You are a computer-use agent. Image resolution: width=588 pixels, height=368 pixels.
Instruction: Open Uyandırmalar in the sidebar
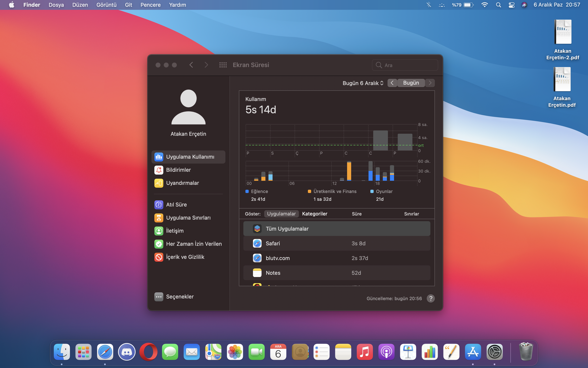tap(188, 183)
